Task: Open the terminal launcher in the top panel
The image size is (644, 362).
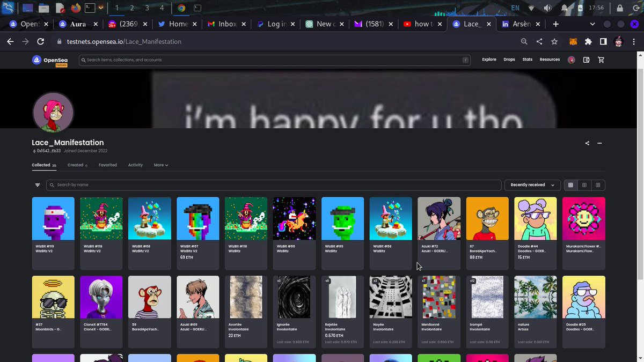Action: 90,8
